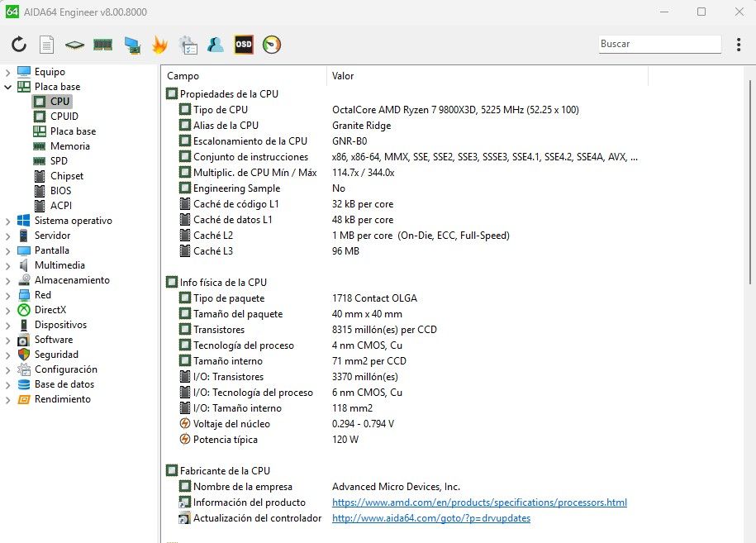
Task: Select the Caché L3 row
Action: click(x=405, y=251)
